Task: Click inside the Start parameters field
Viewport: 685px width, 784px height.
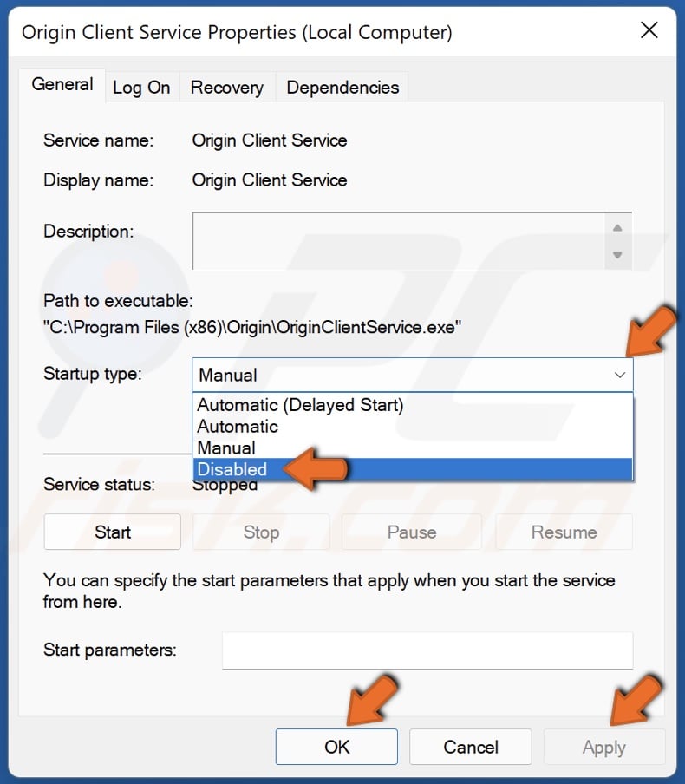Action: [x=426, y=650]
